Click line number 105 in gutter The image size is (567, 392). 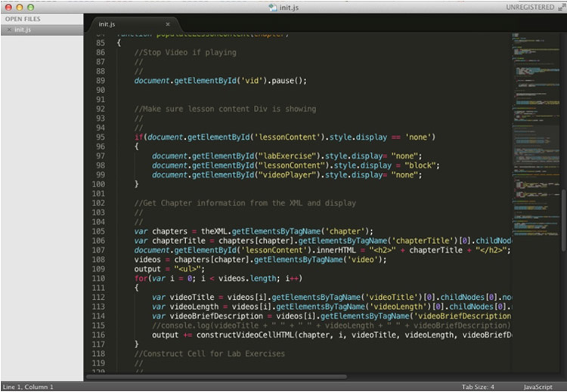pos(98,231)
